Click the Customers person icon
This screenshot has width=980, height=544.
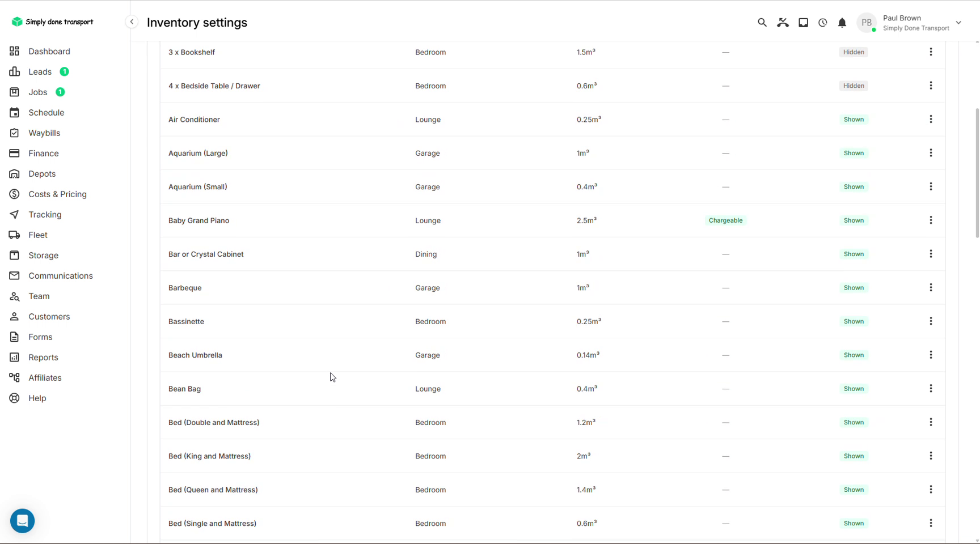[14, 317]
